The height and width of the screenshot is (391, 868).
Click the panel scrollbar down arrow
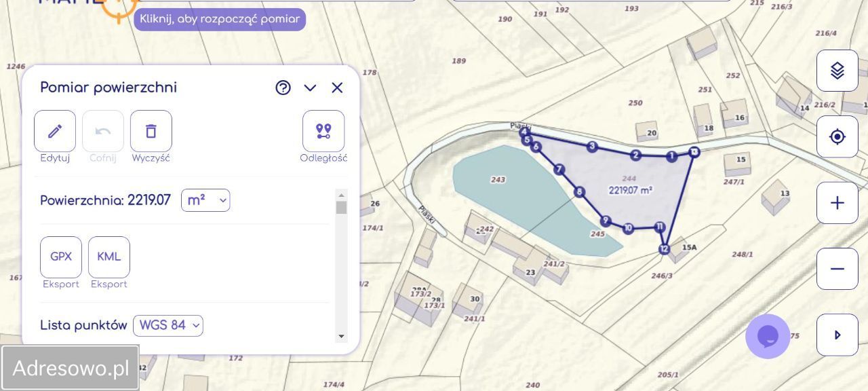341,336
